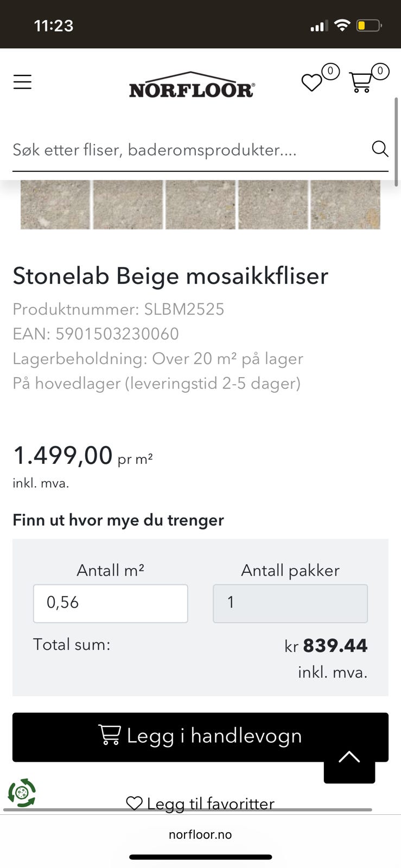Image resolution: width=401 pixels, height=868 pixels.
Task: Select the last tile thumbnail image
Action: coord(345,205)
